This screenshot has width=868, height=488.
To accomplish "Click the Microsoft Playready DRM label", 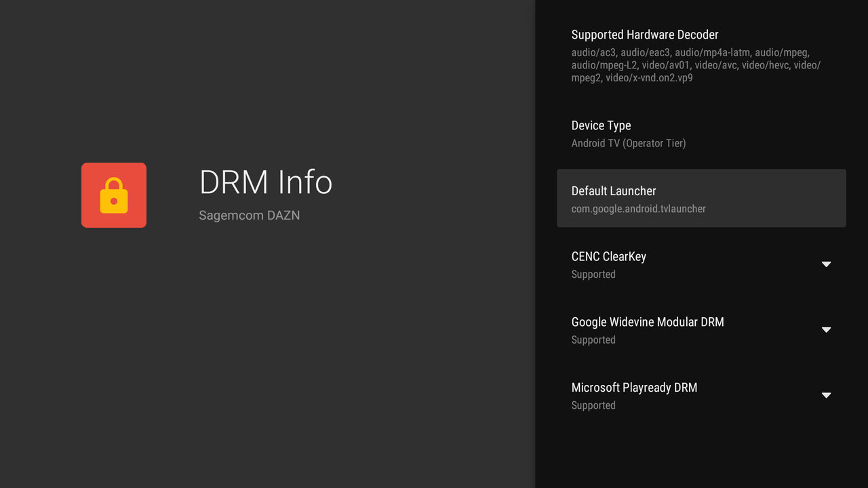I will (634, 388).
